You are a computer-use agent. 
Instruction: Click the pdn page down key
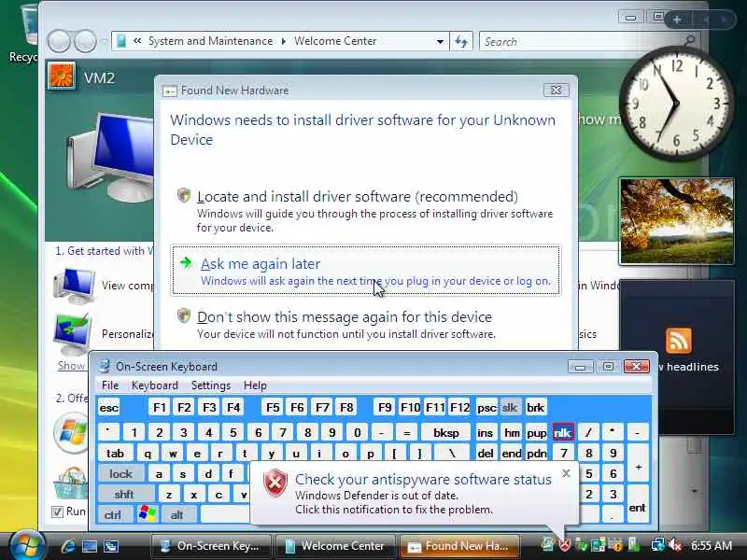[x=536, y=453]
